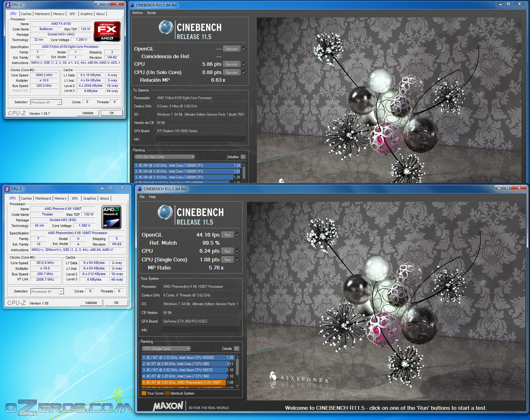
Task: Toggle the CPU checkbox next to Run
Action: click(x=238, y=251)
